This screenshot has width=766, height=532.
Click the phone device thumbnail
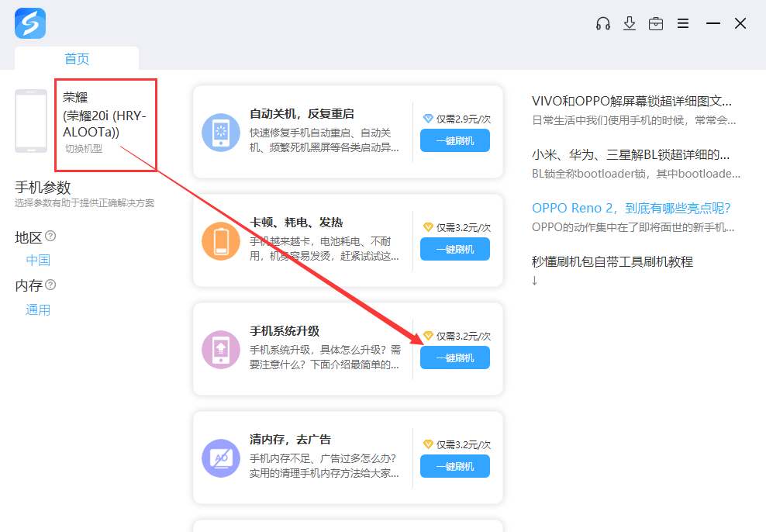click(31, 121)
